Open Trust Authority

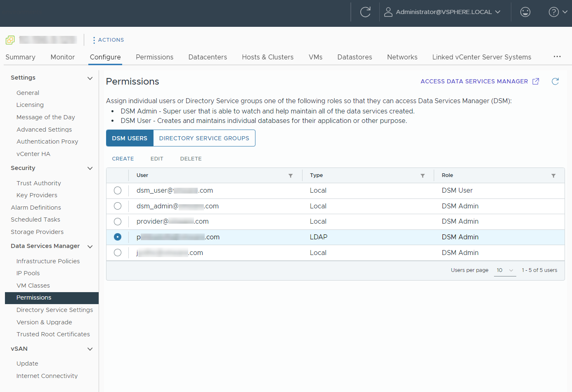(x=39, y=183)
